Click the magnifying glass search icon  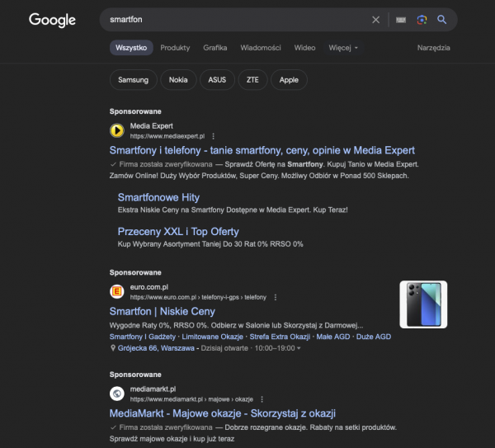pyautogui.click(x=441, y=20)
